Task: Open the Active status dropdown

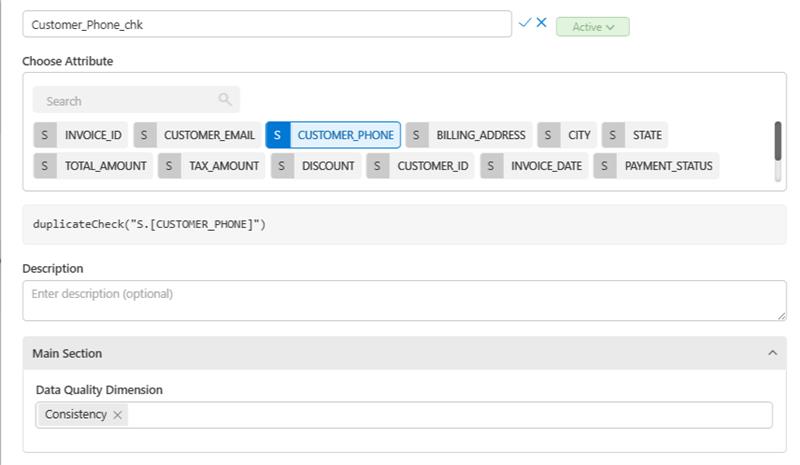Action: coord(592,27)
